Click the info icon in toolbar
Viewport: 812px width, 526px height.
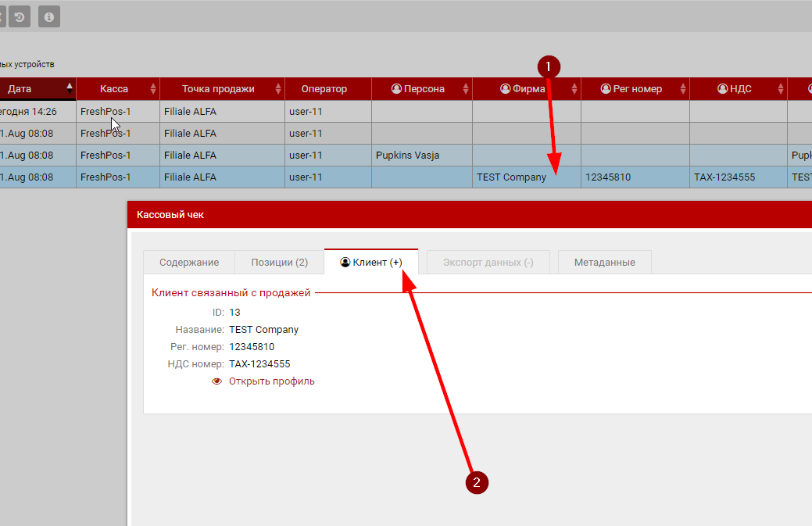49,16
